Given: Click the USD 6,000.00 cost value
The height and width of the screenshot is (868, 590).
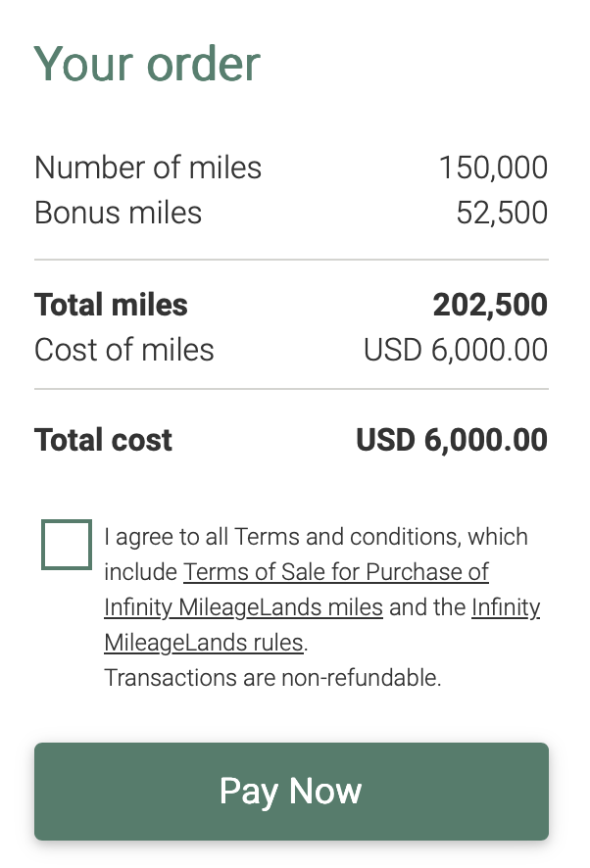Looking at the screenshot, I should click(455, 350).
